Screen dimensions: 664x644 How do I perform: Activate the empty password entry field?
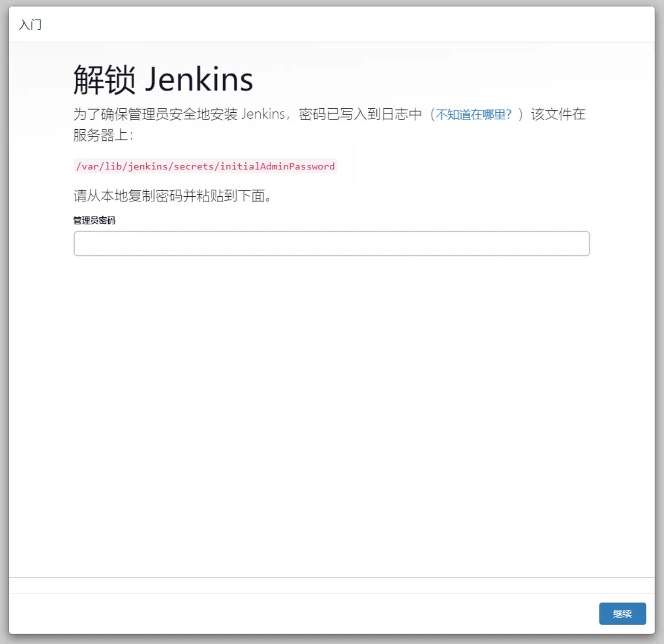[332, 244]
